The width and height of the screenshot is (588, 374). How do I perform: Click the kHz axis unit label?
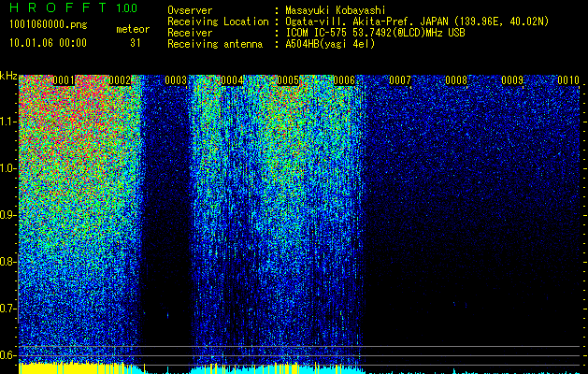point(8,76)
